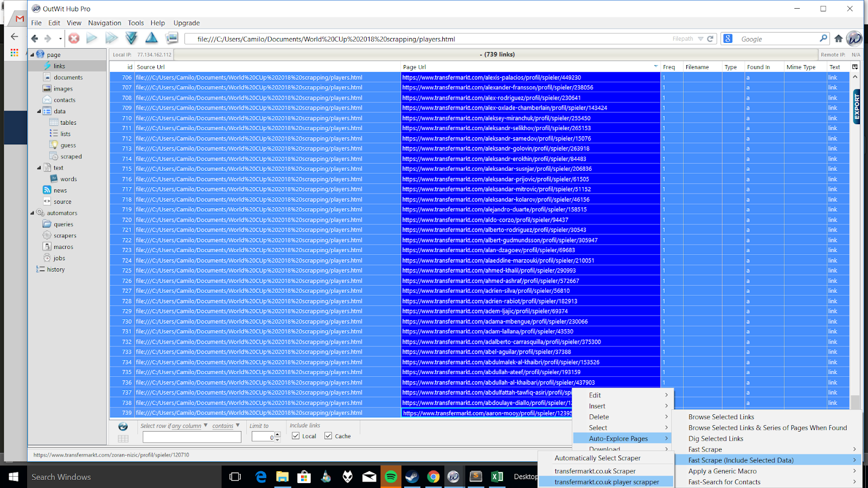Screen dimensions: 868x488
Task: Click the Google search input box
Action: (x=776, y=39)
